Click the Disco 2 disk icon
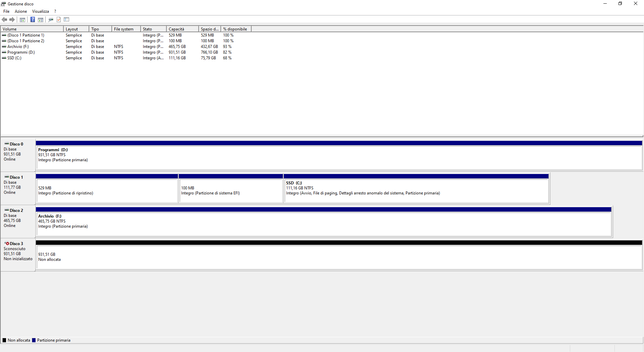 [7, 210]
